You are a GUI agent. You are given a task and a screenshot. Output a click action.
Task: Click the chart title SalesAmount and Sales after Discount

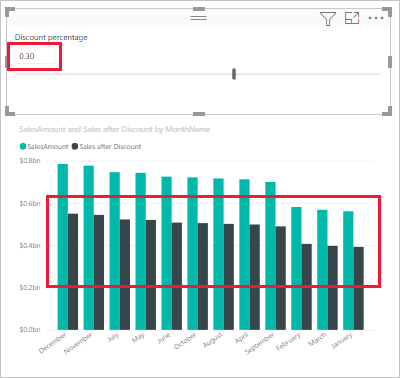(x=115, y=129)
